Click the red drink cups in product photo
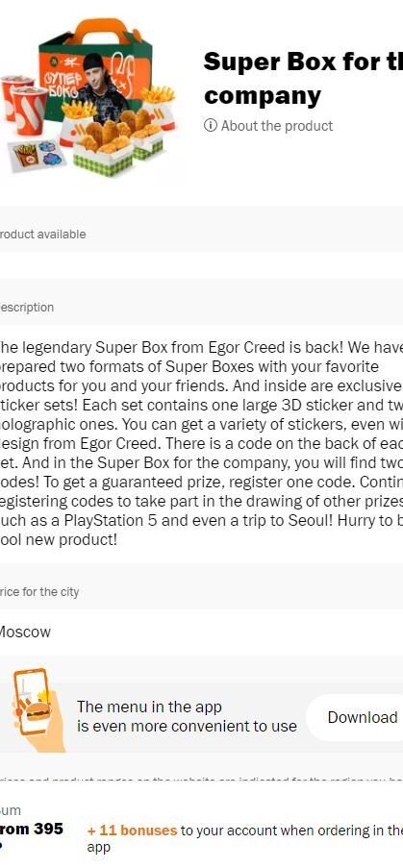This screenshot has width=403, height=868. (23, 104)
